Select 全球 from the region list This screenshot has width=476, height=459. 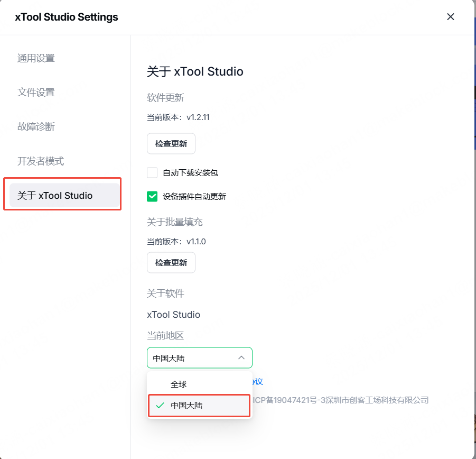point(179,384)
